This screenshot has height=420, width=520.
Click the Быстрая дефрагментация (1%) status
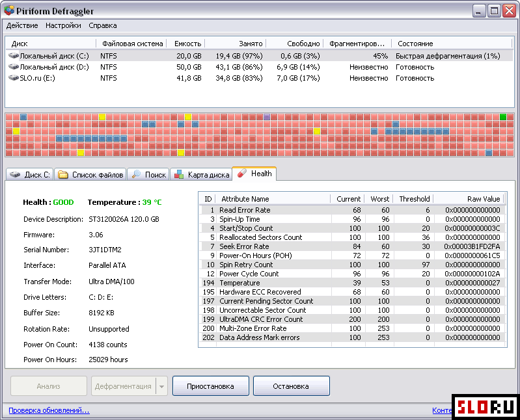point(448,56)
